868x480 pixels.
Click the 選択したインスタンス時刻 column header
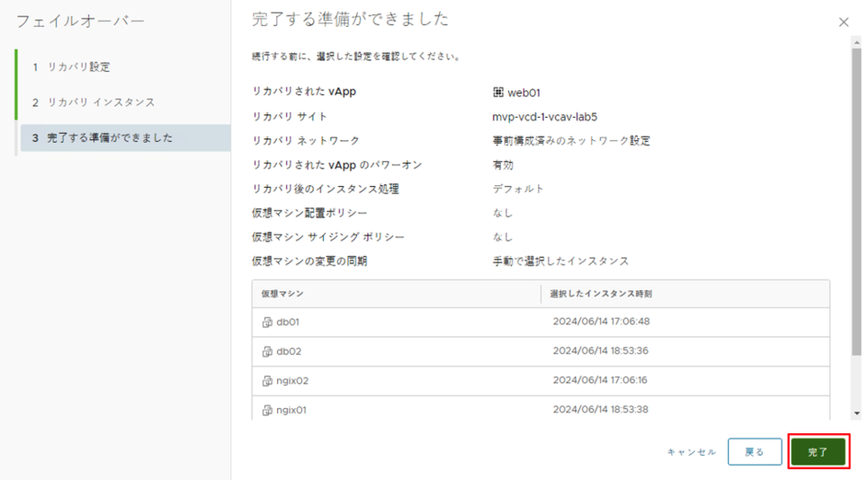[601, 294]
